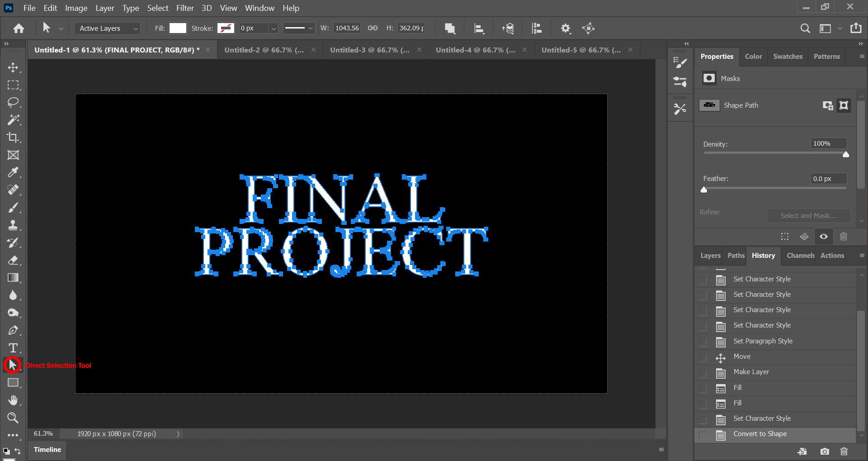The height and width of the screenshot is (461, 868).
Task: Select the Spot Healing Brush tool
Action: click(x=13, y=190)
